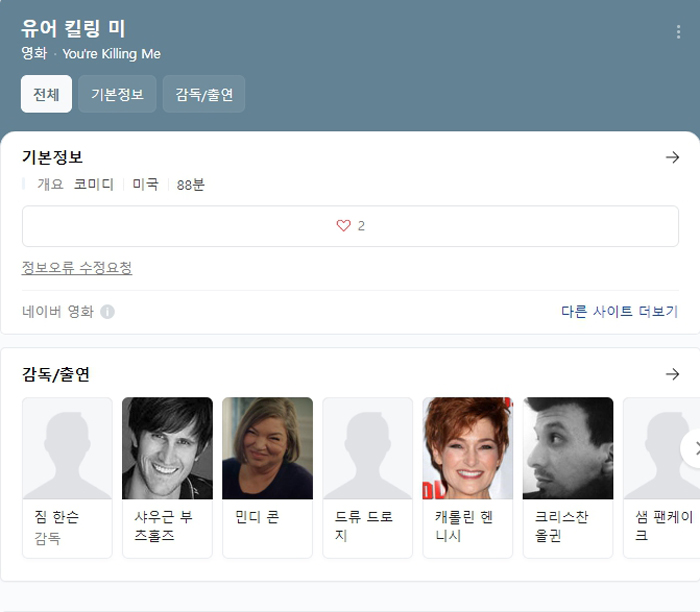Open 감독/출연 section with arrow icon
The height and width of the screenshot is (612, 700).
click(672, 374)
